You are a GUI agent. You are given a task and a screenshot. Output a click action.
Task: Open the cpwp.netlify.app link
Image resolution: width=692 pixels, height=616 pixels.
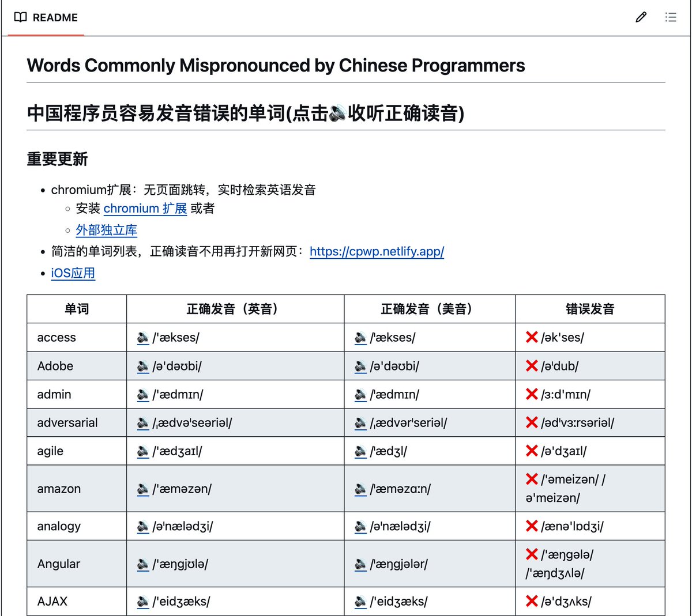point(377,252)
